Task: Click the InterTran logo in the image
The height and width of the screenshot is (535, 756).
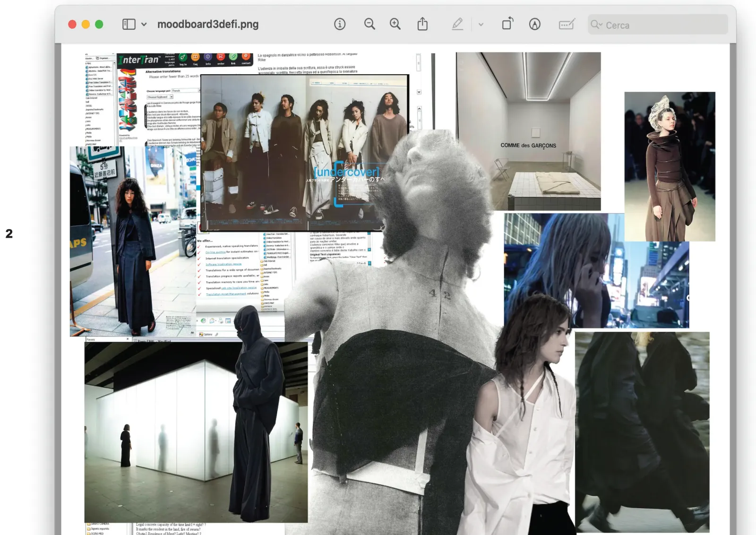Action: pyautogui.click(x=139, y=60)
